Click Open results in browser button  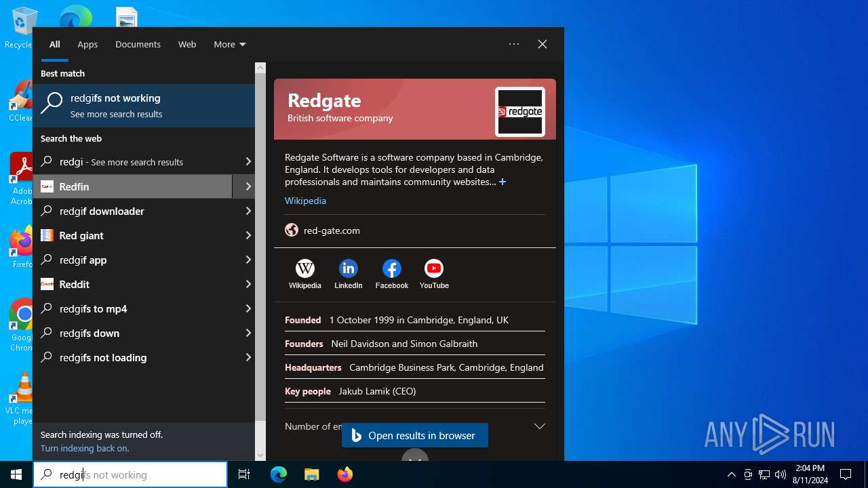[414, 436]
